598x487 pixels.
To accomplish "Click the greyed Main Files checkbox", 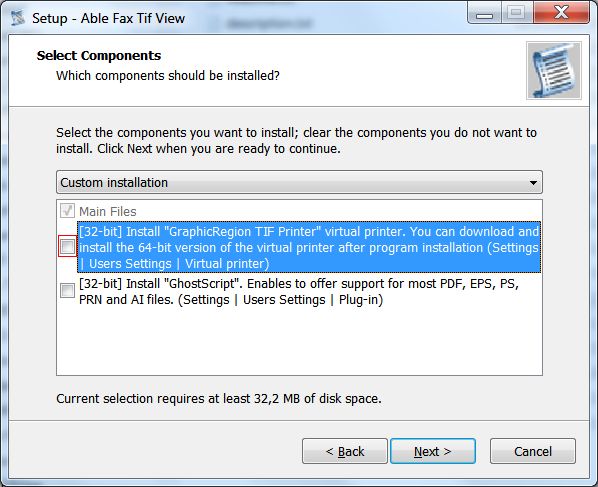I will tap(68, 211).
